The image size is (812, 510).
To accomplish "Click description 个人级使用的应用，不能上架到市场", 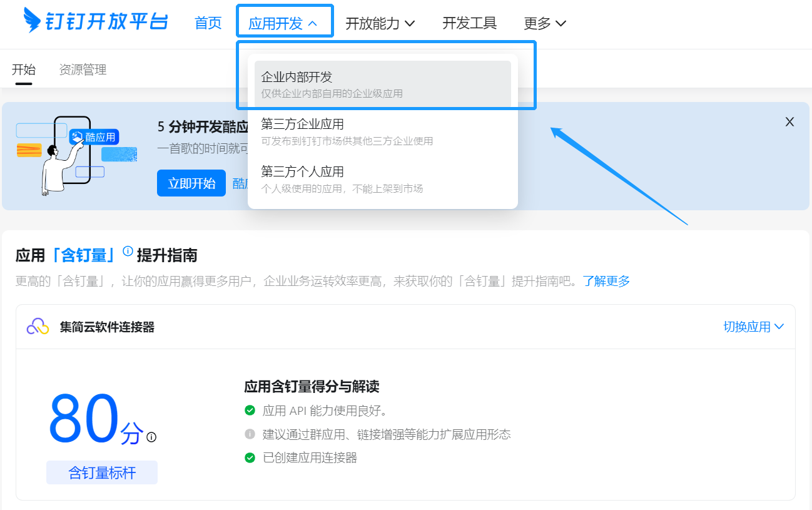I will click(x=342, y=188).
